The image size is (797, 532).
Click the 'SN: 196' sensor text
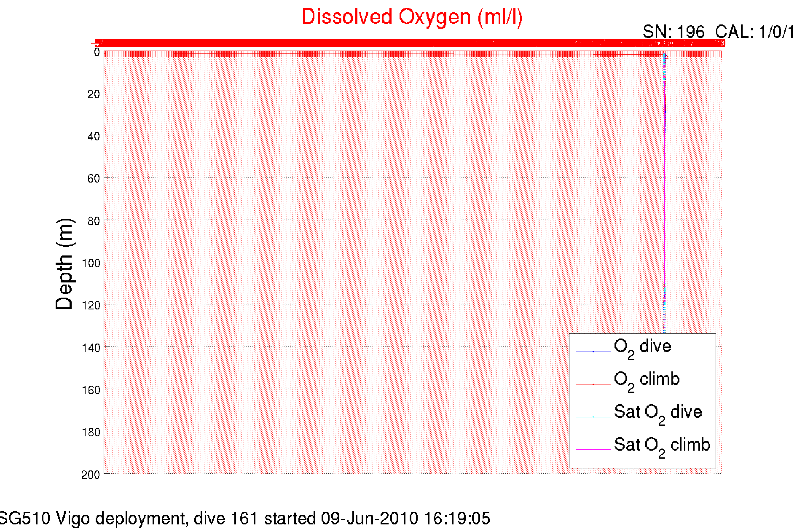tap(673, 32)
